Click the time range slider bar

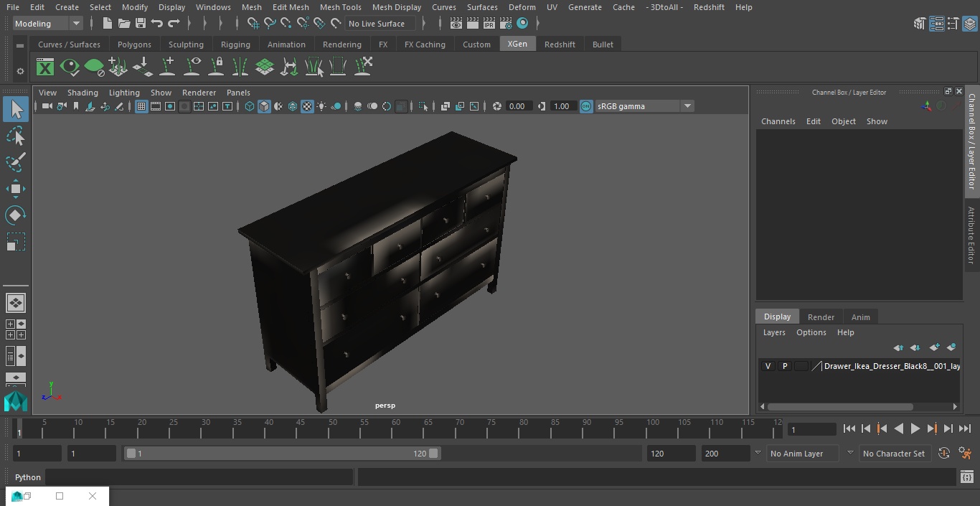coord(282,454)
